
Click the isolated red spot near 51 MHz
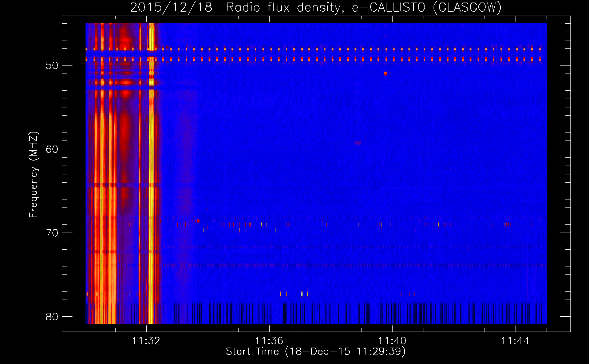click(x=385, y=73)
